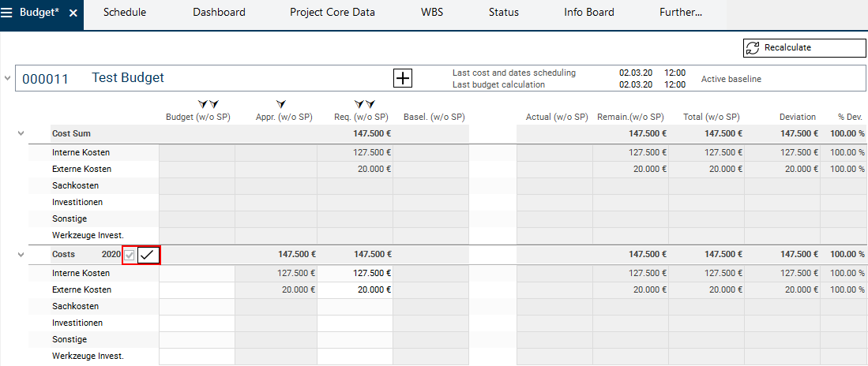
Task: Click the second arrow icon above Req. column
Action: coord(370,104)
